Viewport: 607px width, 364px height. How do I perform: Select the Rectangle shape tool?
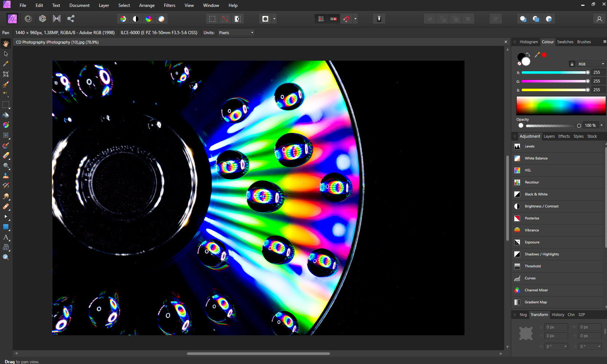pos(6,227)
